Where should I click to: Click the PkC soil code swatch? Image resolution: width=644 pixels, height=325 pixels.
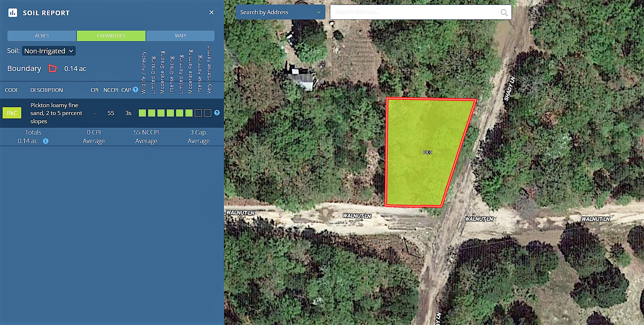(x=12, y=113)
